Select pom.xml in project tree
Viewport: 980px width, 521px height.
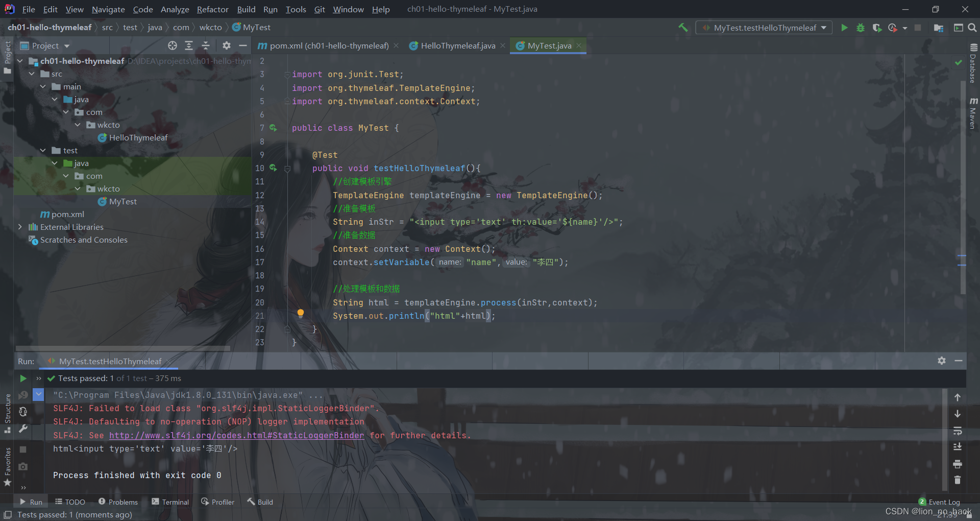click(x=62, y=214)
